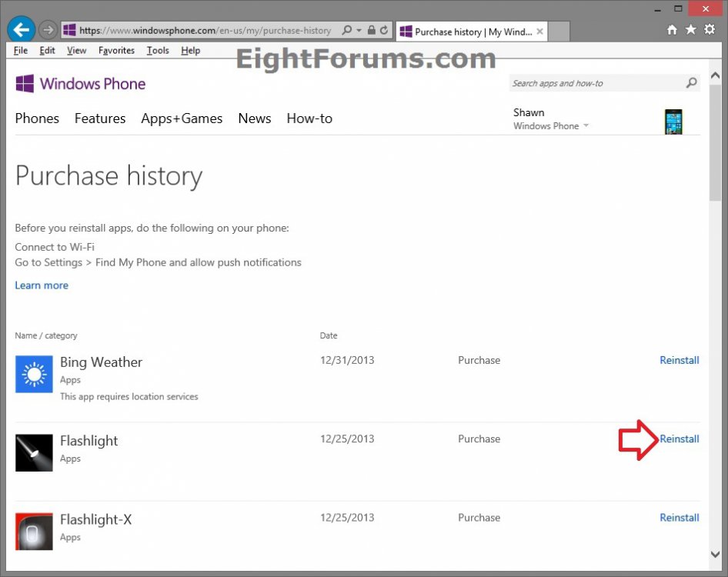Image resolution: width=728 pixels, height=577 pixels.
Task: Click the scrollbar up arrow
Action: click(715, 75)
